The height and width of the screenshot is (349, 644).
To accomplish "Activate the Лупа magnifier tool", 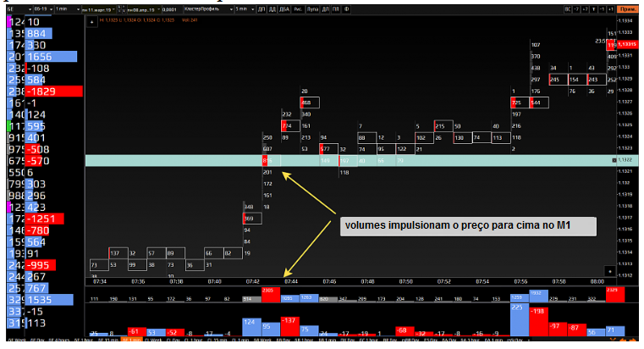I will tap(315, 8).
